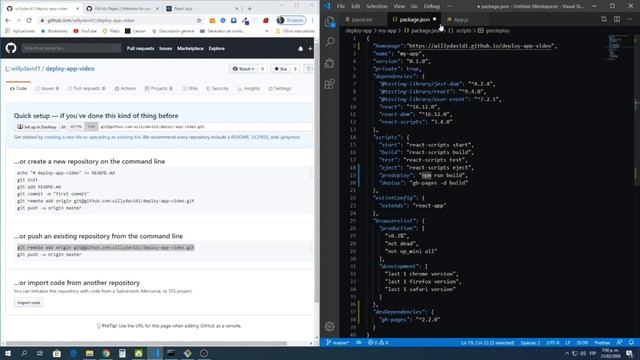The height and width of the screenshot is (360, 640).
Task: Click the notifications bell in VS Code status bar
Action: tap(631, 342)
